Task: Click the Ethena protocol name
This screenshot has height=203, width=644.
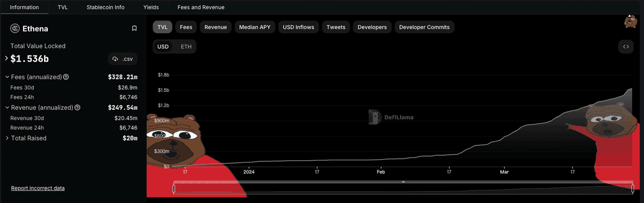Action: pyautogui.click(x=35, y=28)
